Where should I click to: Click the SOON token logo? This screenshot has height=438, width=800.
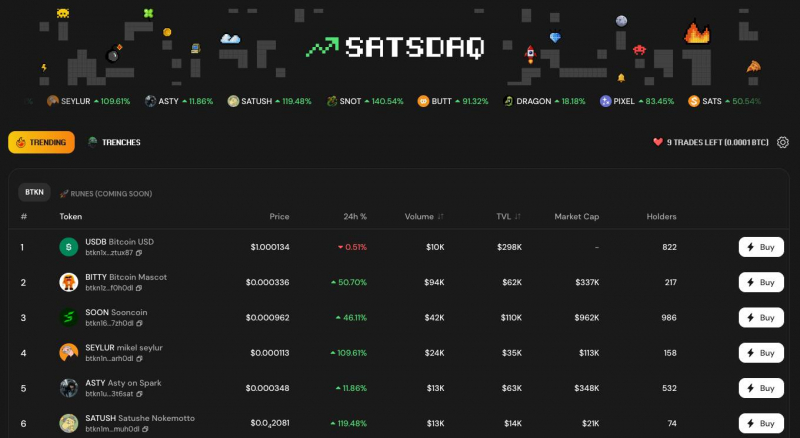click(x=68, y=317)
